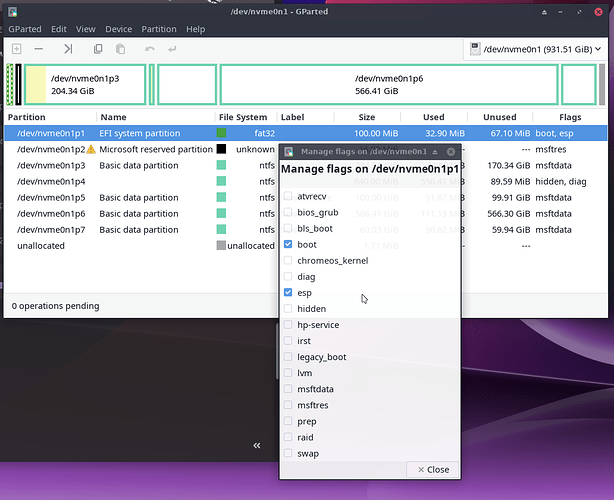
Task: Click the keep-above arrow in GParted title bar
Action: [x=544, y=12]
